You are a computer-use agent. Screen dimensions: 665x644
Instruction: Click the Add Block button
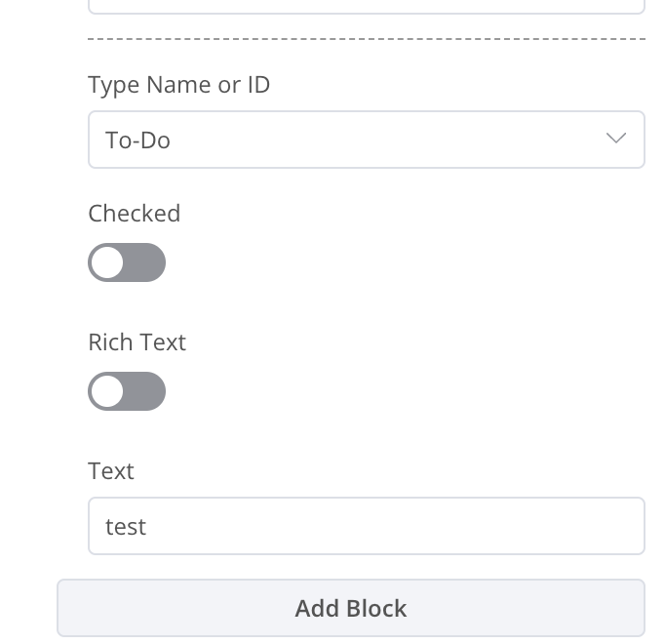[351, 608]
